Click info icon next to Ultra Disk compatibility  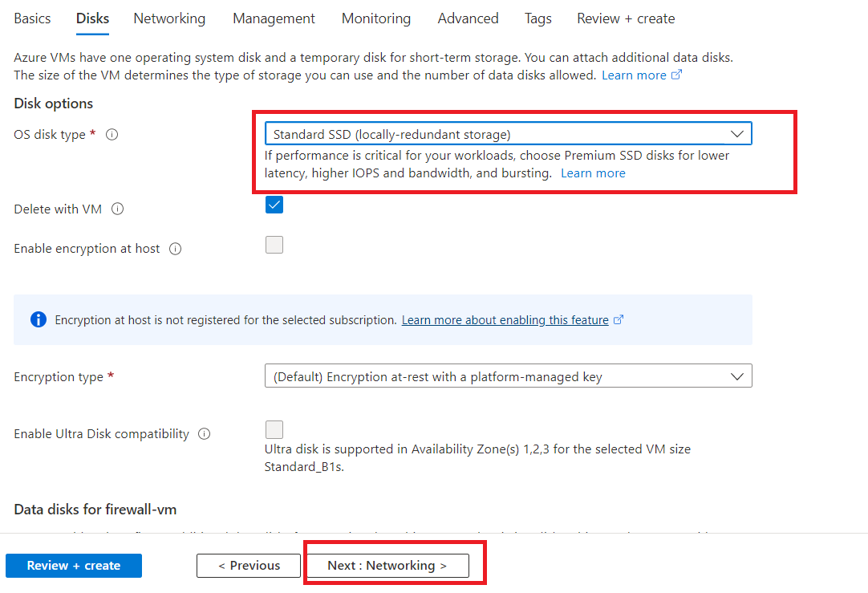tap(205, 434)
